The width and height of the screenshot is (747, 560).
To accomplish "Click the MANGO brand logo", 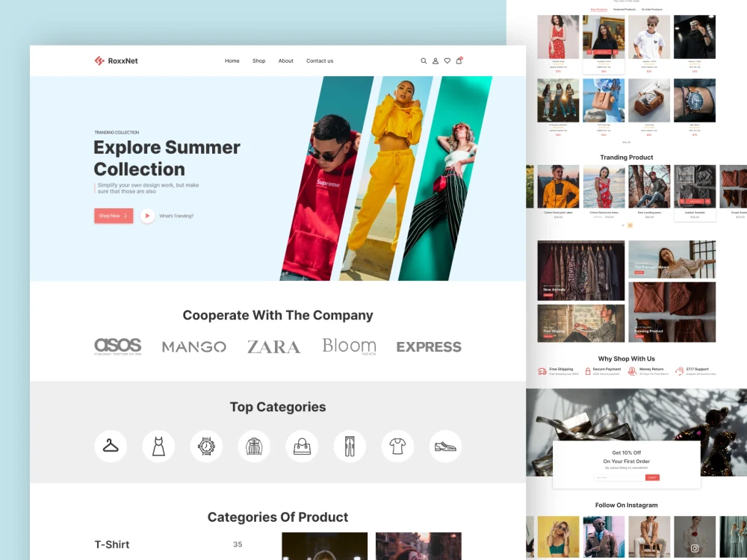I will 194,346.
